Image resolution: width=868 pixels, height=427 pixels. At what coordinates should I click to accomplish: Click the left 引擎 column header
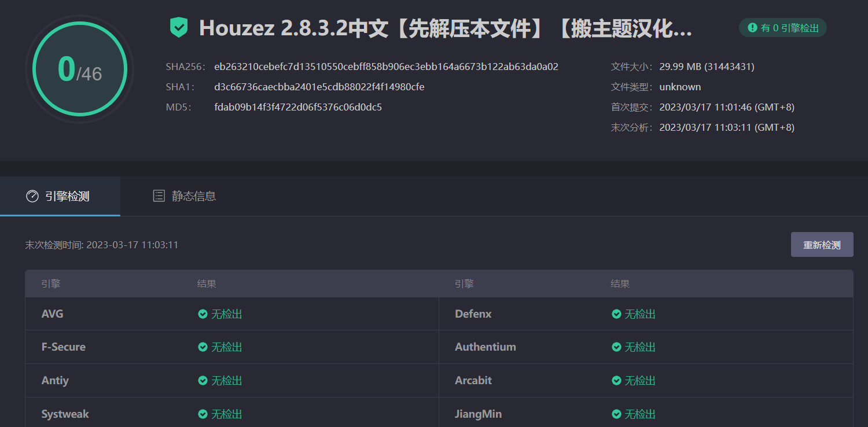coord(51,284)
